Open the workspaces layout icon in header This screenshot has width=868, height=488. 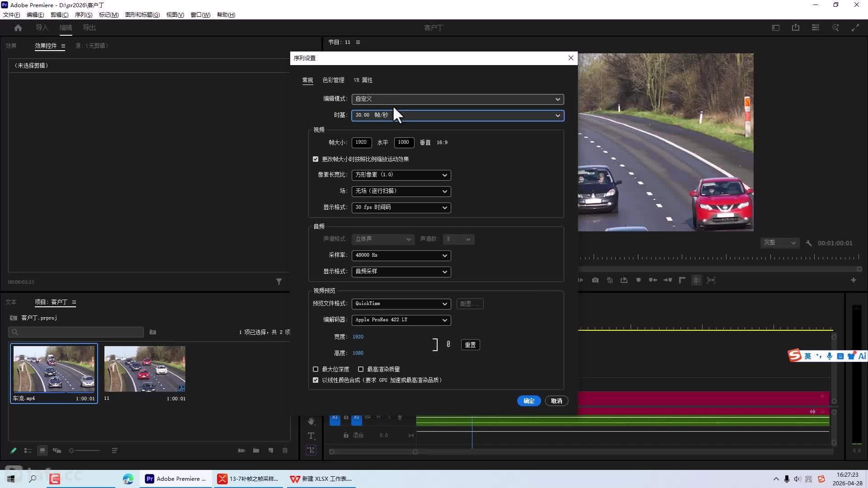coord(776,28)
